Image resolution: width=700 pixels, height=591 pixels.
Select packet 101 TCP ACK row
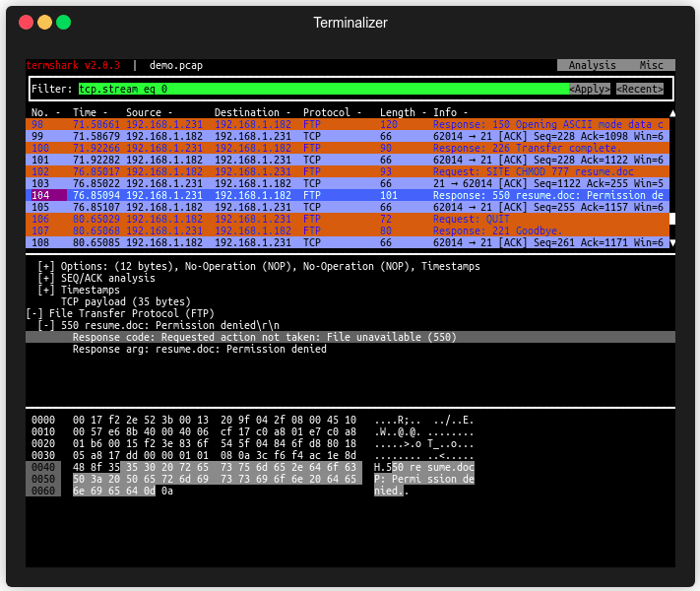pyautogui.click(x=348, y=160)
